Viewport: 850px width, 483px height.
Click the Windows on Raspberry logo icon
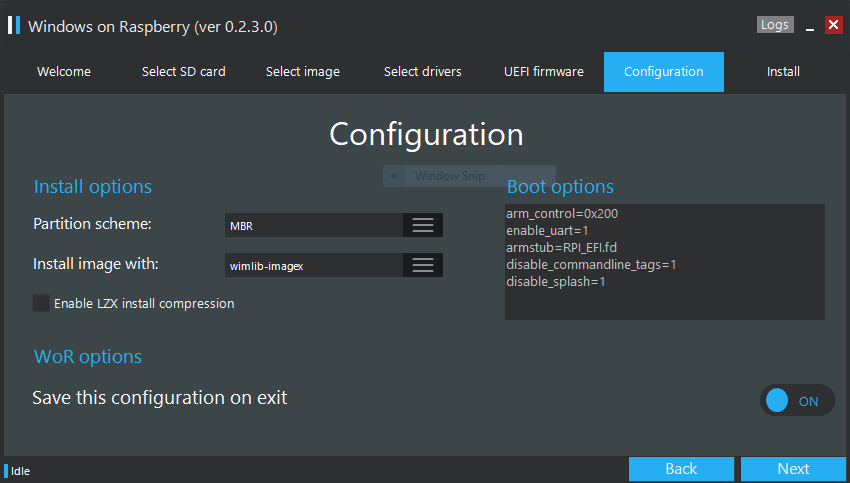click(14, 25)
